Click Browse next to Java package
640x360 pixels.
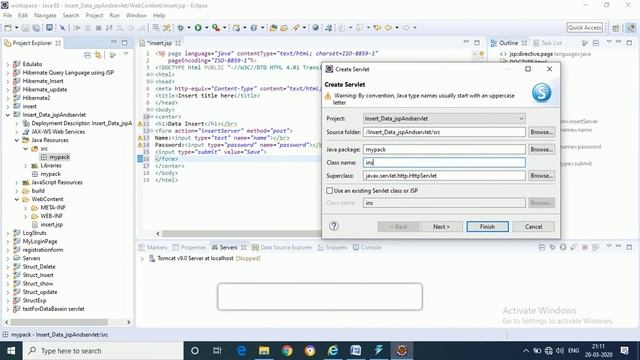point(541,149)
